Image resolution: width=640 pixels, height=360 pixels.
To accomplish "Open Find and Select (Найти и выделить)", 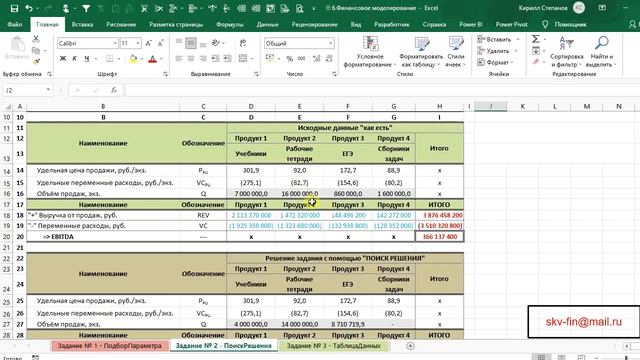I will point(602,51).
